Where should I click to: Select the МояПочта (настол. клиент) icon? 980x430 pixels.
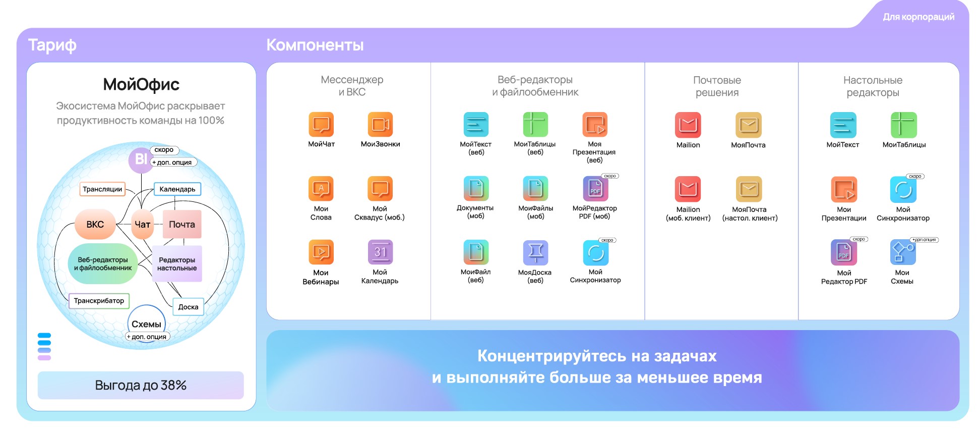749,189
